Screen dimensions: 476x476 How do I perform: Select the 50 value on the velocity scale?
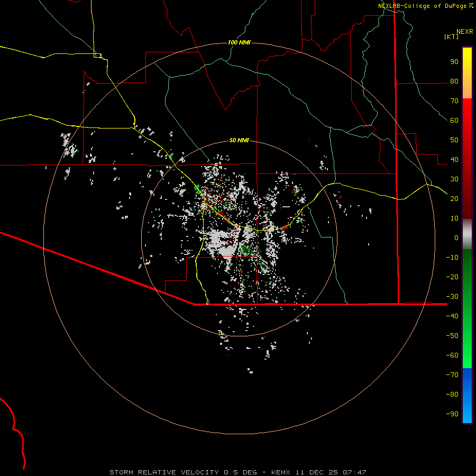coord(454,140)
